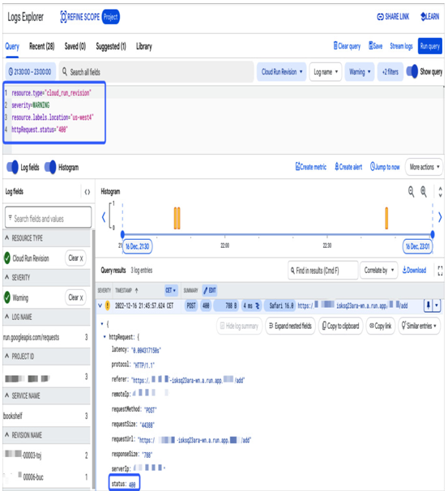The width and height of the screenshot is (448, 491).
Task: Click the Run query button
Action: (x=430, y=46)
